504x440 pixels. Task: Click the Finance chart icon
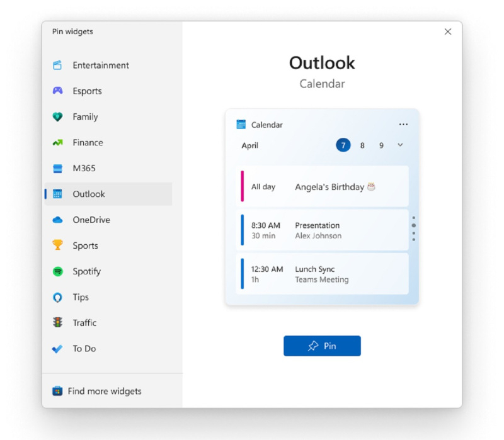pyautogui.click(x=57, y=142)
